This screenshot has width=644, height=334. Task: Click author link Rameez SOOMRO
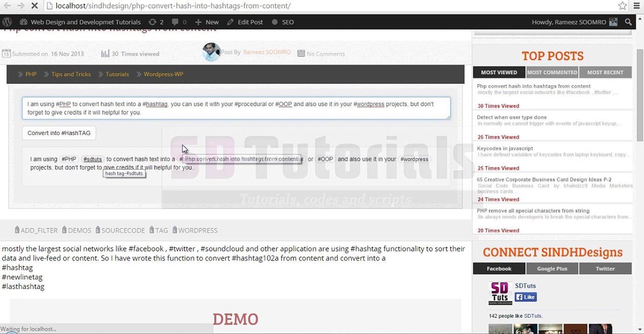click(x=267, y=52)
